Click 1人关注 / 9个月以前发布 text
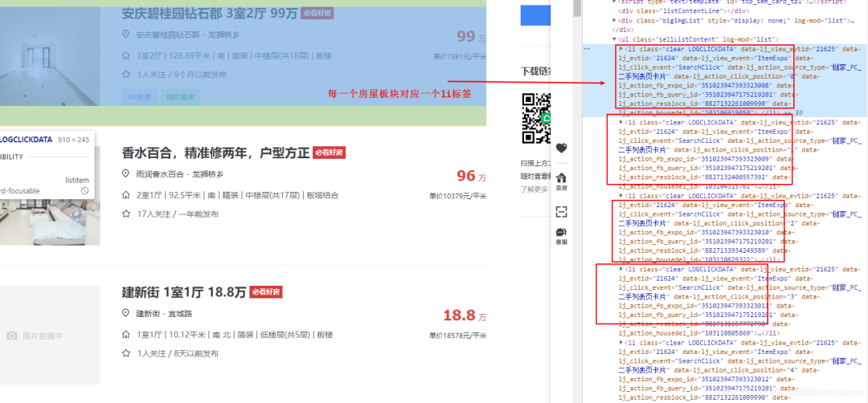868x403 pixels. [181, 75]
